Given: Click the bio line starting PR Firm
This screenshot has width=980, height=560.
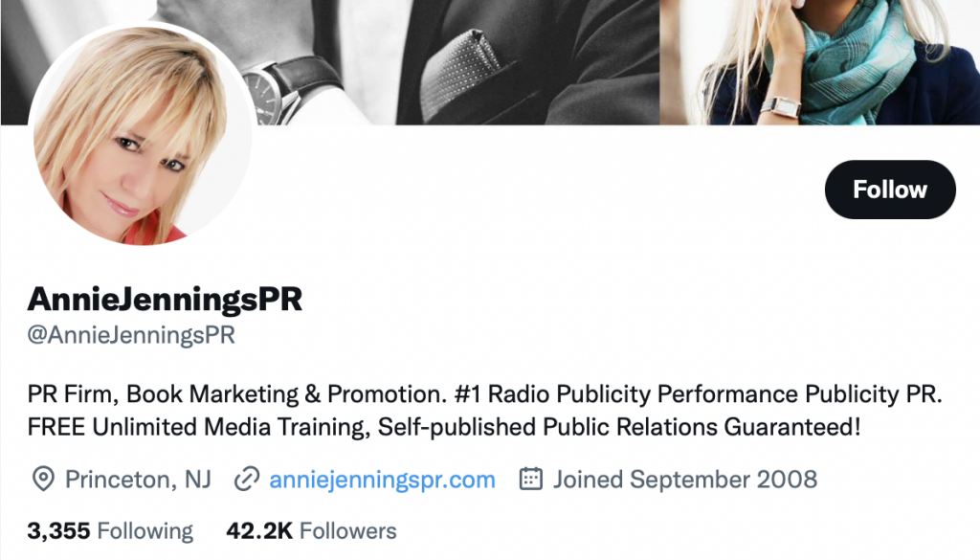Looking at the screenshot, I should (x=484, y=394).
